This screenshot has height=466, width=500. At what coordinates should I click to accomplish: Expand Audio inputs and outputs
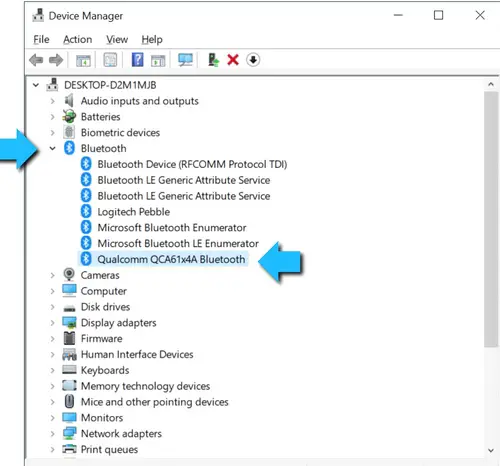pyautogui.click(x=52, y=101)
